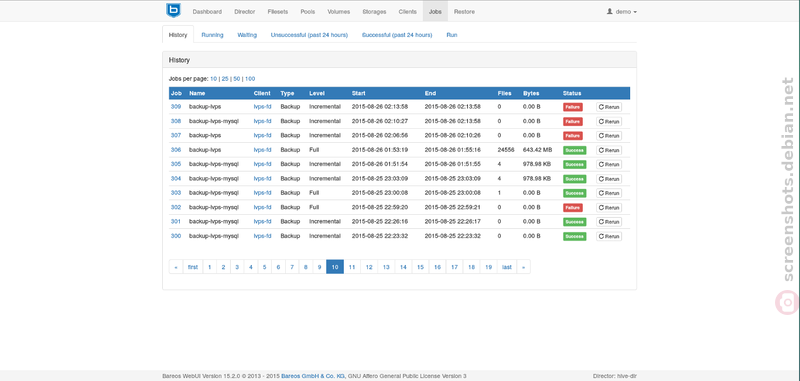Viewport: 800px width, 381px height.
Task: Click Failure status badge of job 308
Action: pos(572,121)
